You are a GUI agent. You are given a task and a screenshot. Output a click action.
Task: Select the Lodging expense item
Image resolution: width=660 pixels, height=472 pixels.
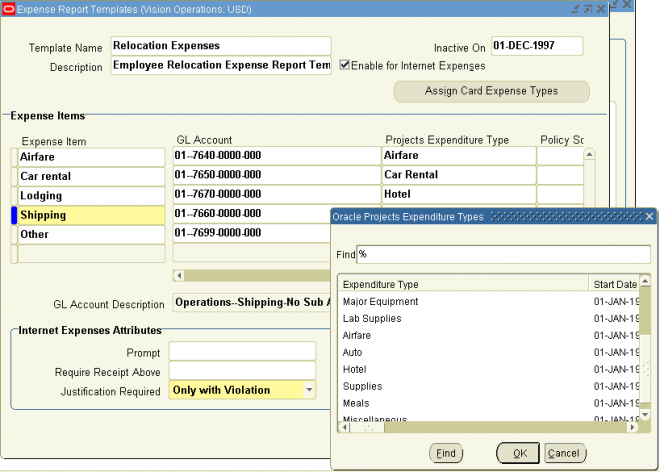coord(91,196)
